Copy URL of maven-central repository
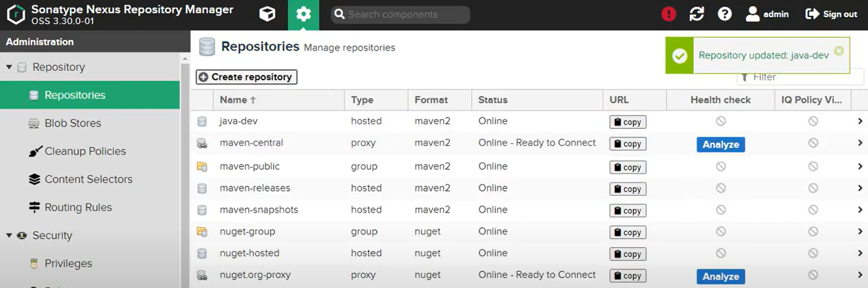Image resolution: width=868 pixels, height=288 pixels. tap(627, 144)
